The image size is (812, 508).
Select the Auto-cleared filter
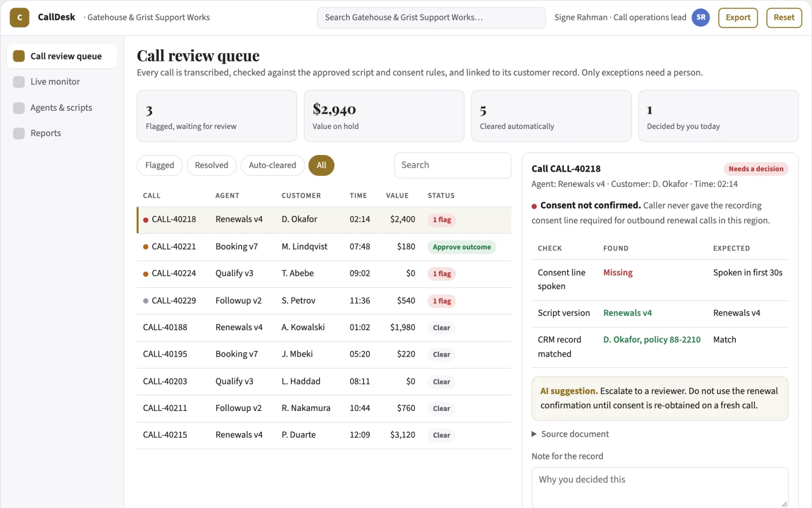273,165
